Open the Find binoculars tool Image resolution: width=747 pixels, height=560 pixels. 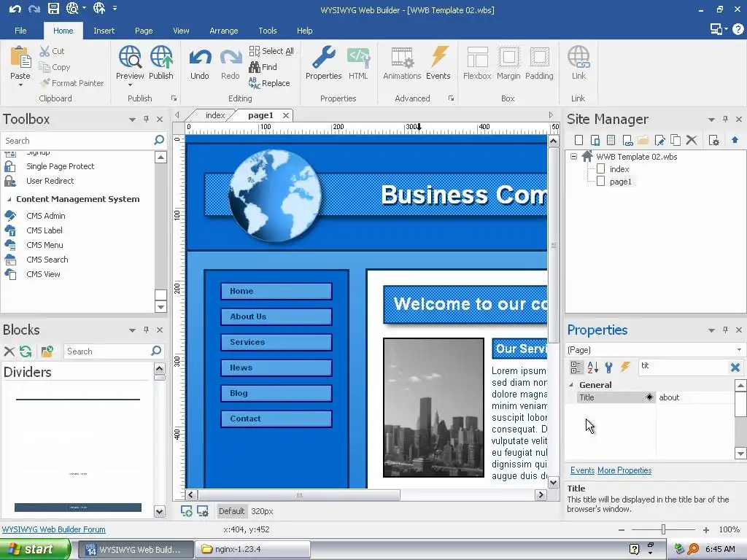[x=263, y=67]
